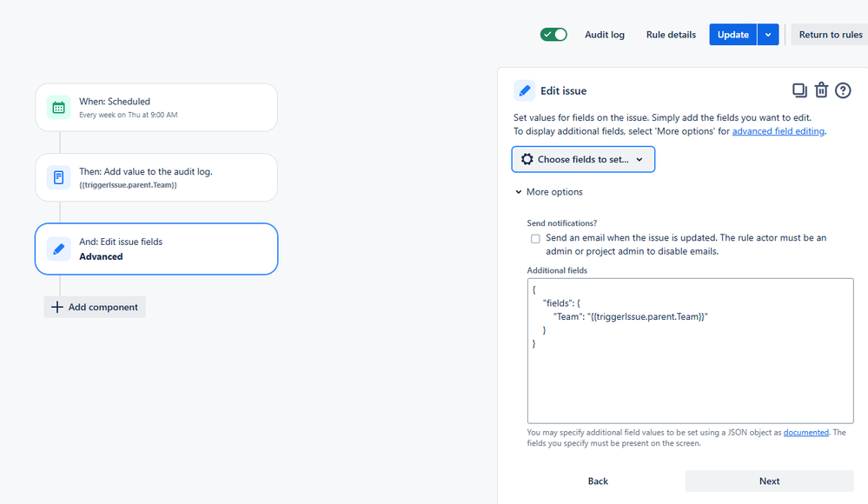Open the Update button dropdown arrow
This screenshot has height=504, width=868.
pyautogui.click(x=768, y=35)
